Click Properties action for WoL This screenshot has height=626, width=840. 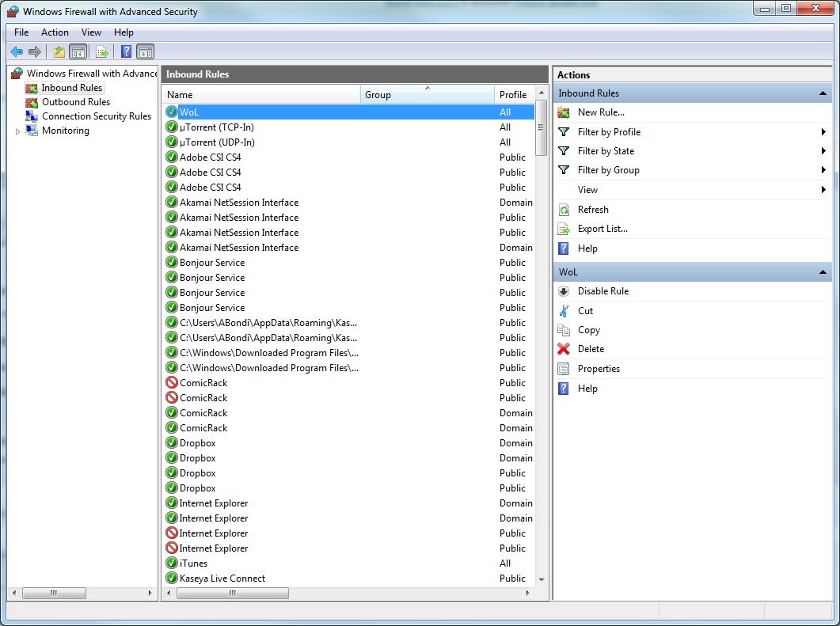click(x=599, y=369)
